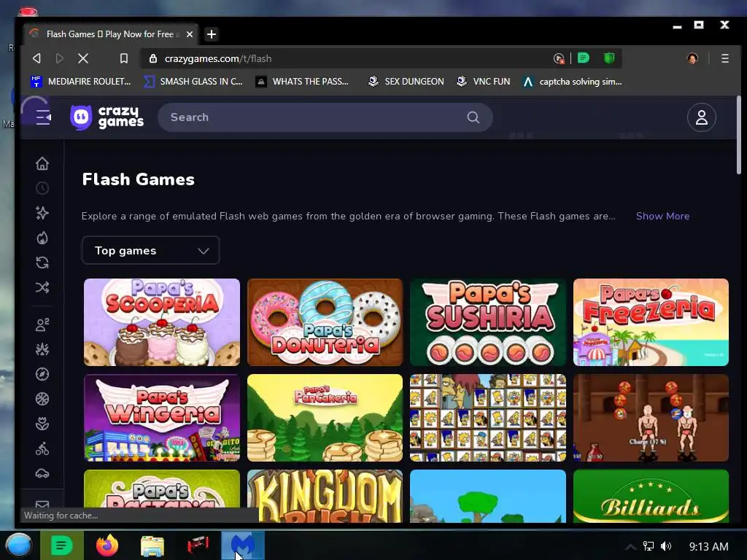Open the wrestlers game thumbnail
Viewport: 747px width, 560px height.
651,418
